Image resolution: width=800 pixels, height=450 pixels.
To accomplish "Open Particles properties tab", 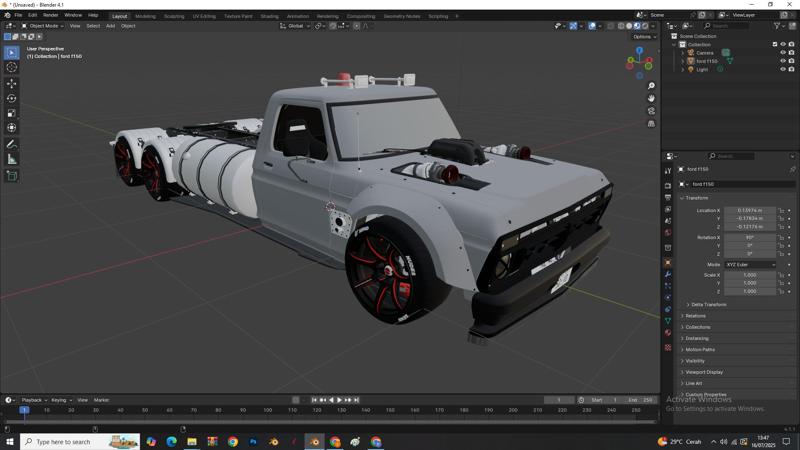I will [668, 286].
